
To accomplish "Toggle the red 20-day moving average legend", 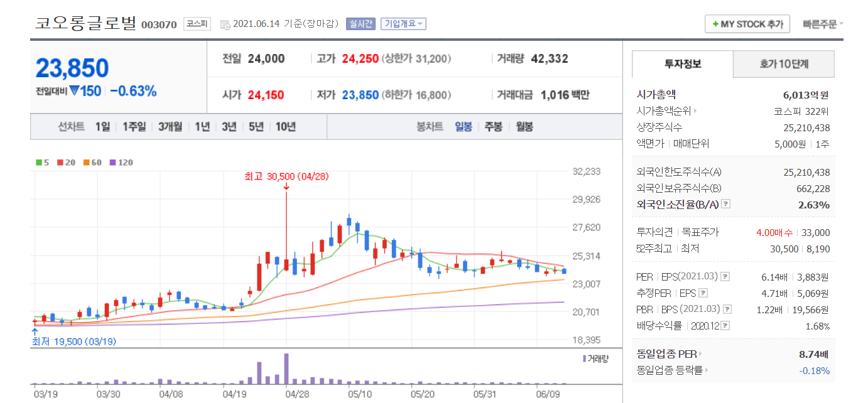I will coord(65,163).
